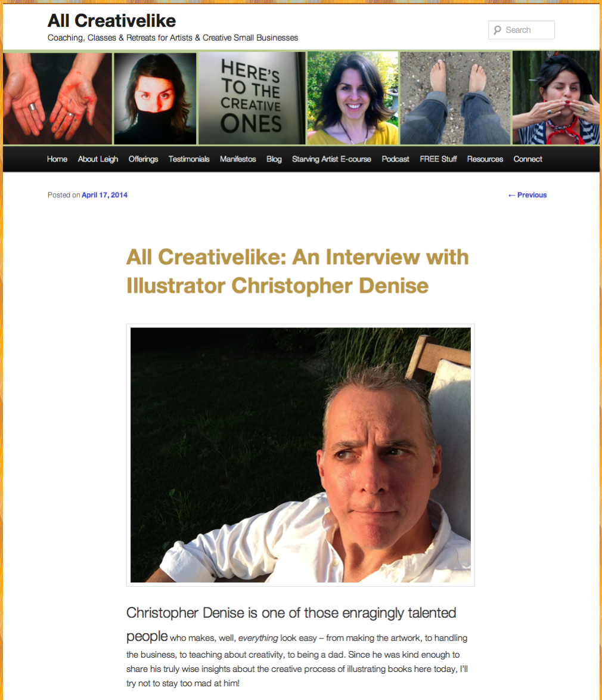602x700 pixels.
Task: Open the Offerings menu
Action: click(x=143, y=159)
